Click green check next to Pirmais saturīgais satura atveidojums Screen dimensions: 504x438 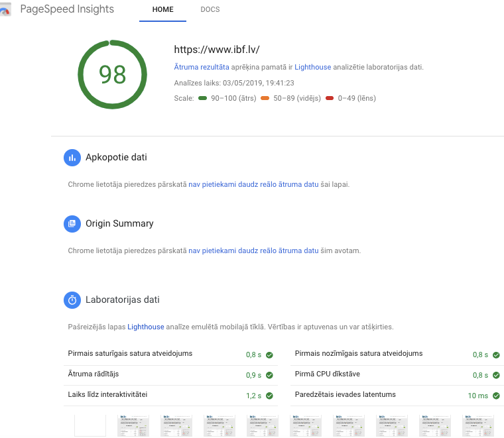click(269, 355)
